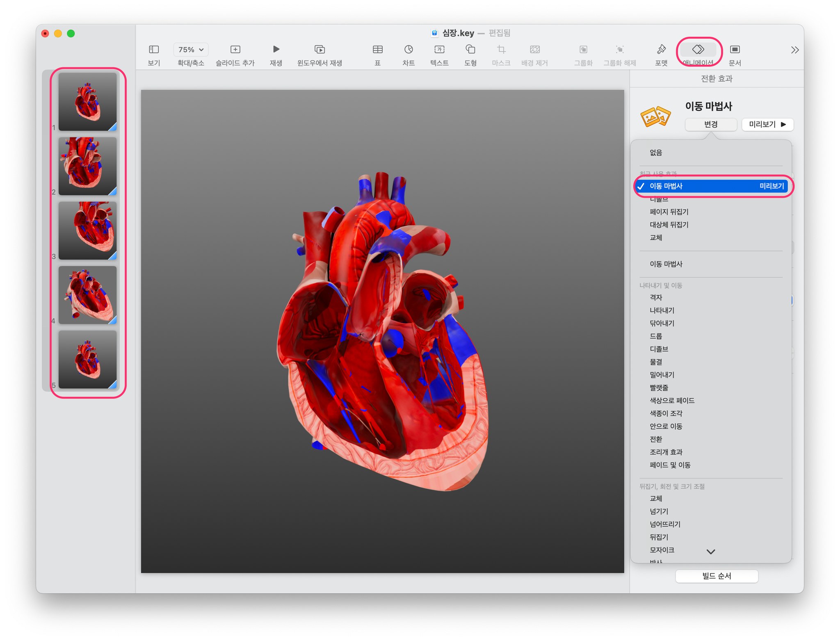Viewport: 840px width, 641px height.
Task: Select slide 1 thumbnail in navigator
Action: [x=88, y=102]
